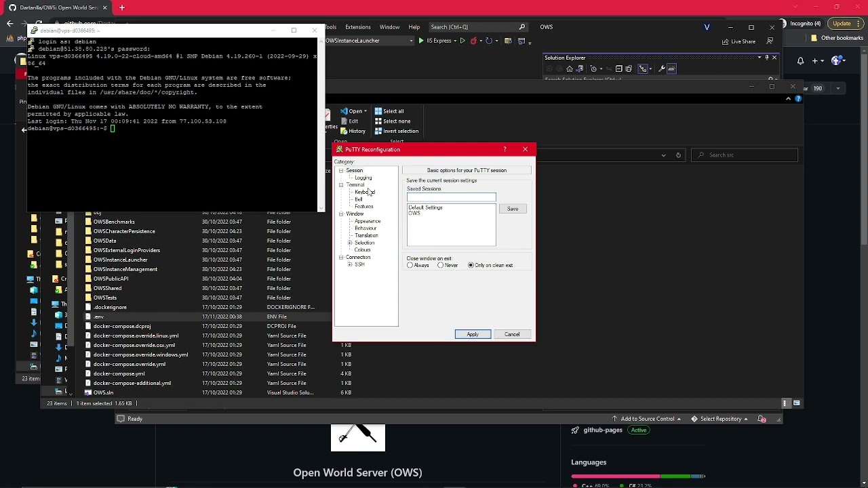Image resolution: width=868 pixels, height=488 pixels.
Task: Click Show All Files in Solution Explorer
Action: click(629, 68)
